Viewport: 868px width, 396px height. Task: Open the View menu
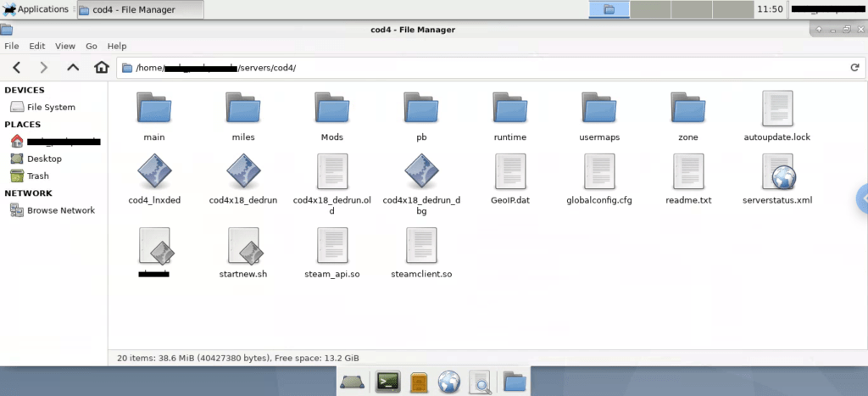pyautogui.click(x=65, y=46)
